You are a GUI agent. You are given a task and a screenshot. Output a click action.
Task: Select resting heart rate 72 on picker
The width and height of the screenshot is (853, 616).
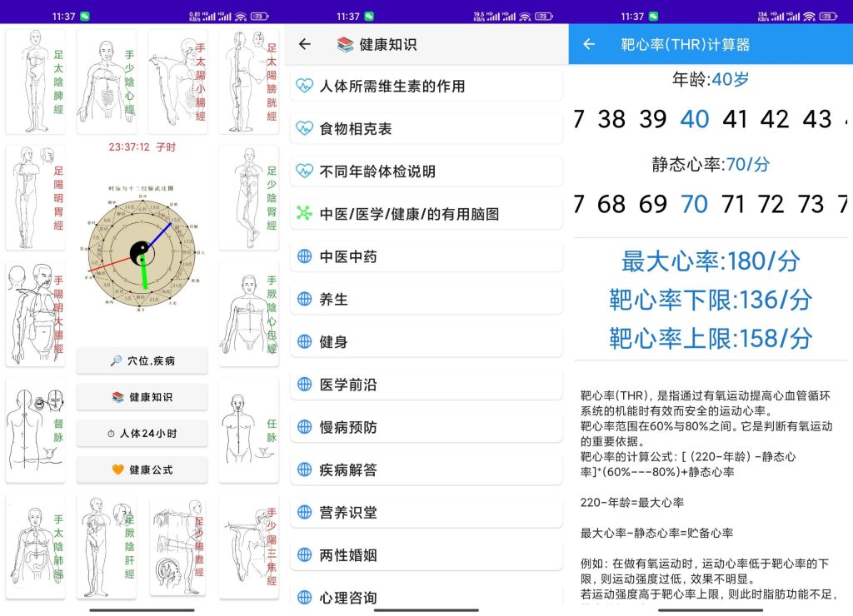pyautogui.click(x=771, y=205)
